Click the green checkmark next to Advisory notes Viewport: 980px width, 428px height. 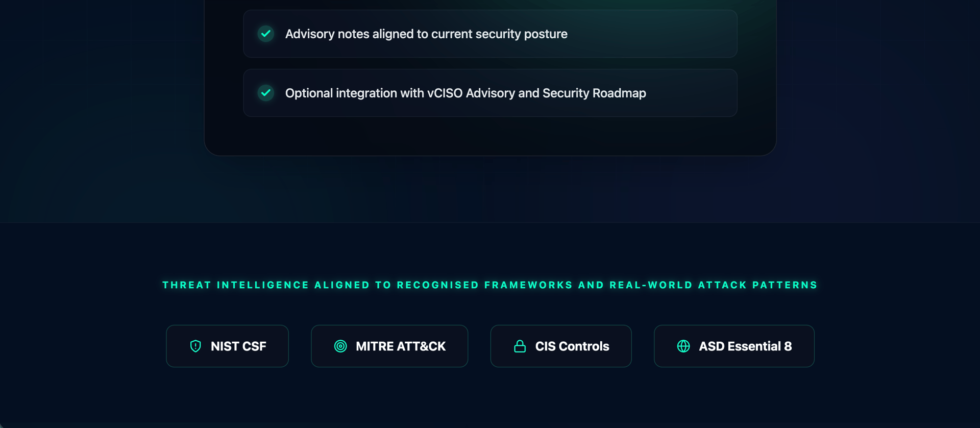(x=265, y=34)
